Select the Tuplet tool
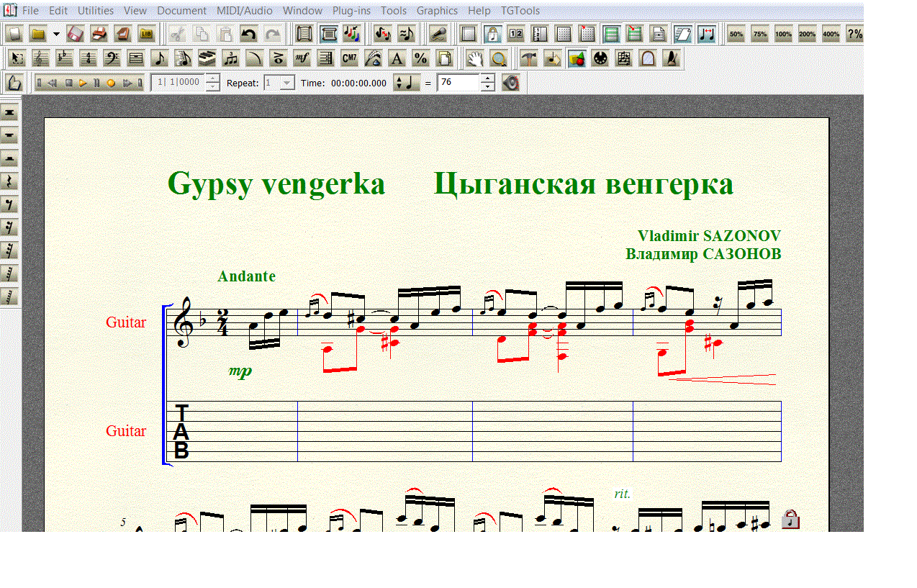The image size is (917, 588). 231,58
